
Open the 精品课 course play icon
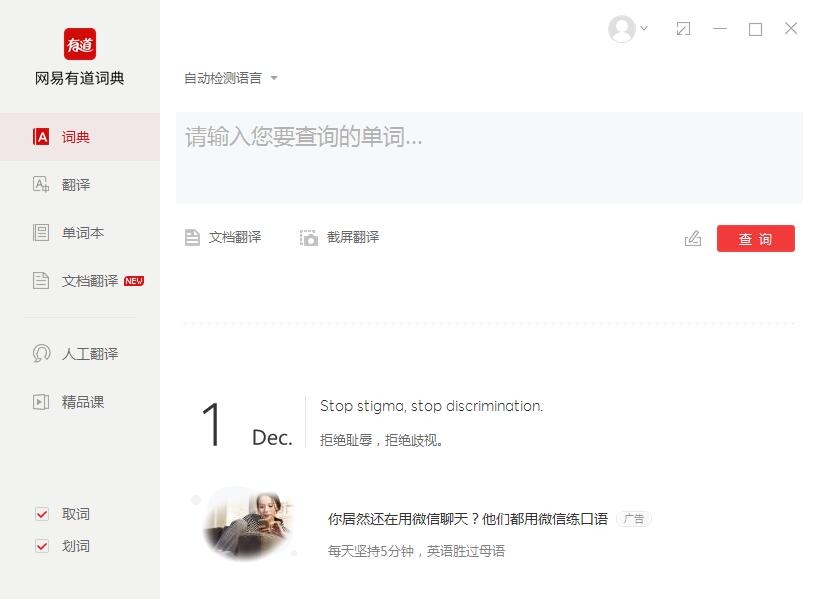pos(41,402)
